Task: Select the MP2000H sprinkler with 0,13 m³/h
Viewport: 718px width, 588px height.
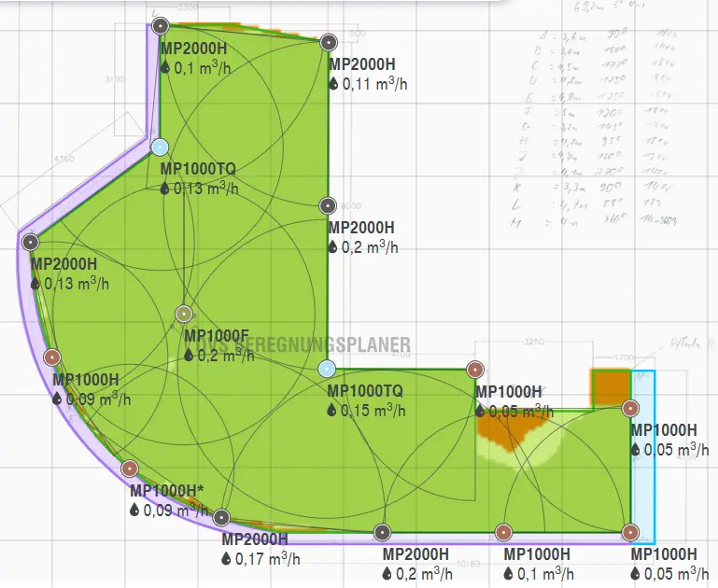Action: coord(31,242)
